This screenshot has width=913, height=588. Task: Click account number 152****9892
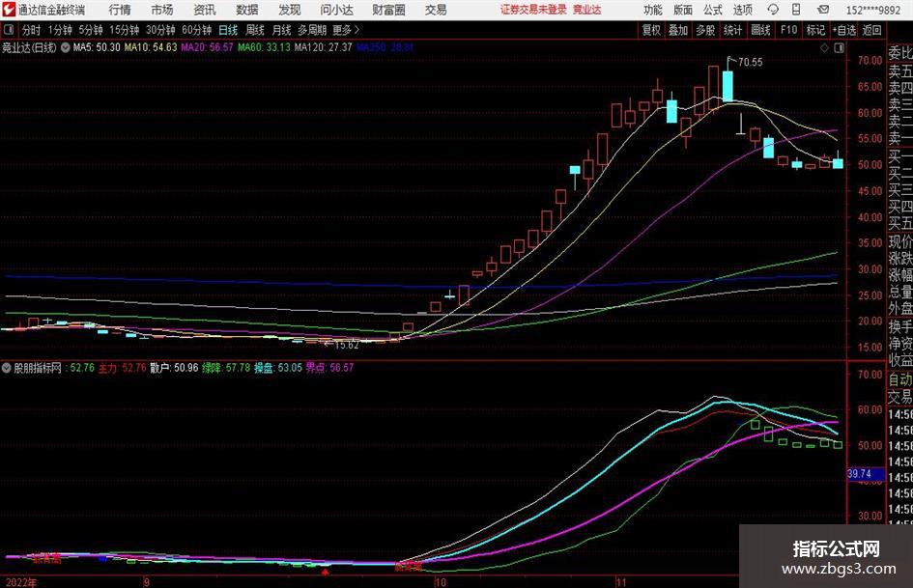pos(872,10)
